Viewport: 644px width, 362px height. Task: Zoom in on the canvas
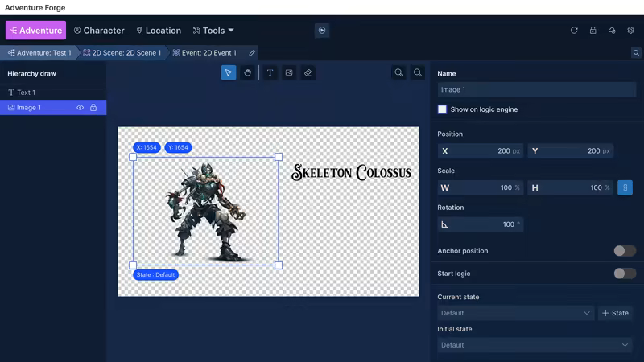pyautogui.click(x=398, y=72)
